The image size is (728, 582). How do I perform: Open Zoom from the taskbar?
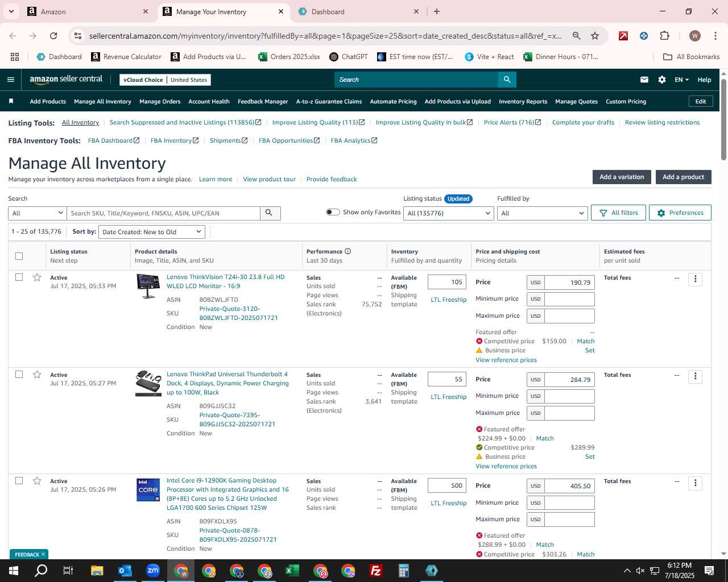click(153, 571)
